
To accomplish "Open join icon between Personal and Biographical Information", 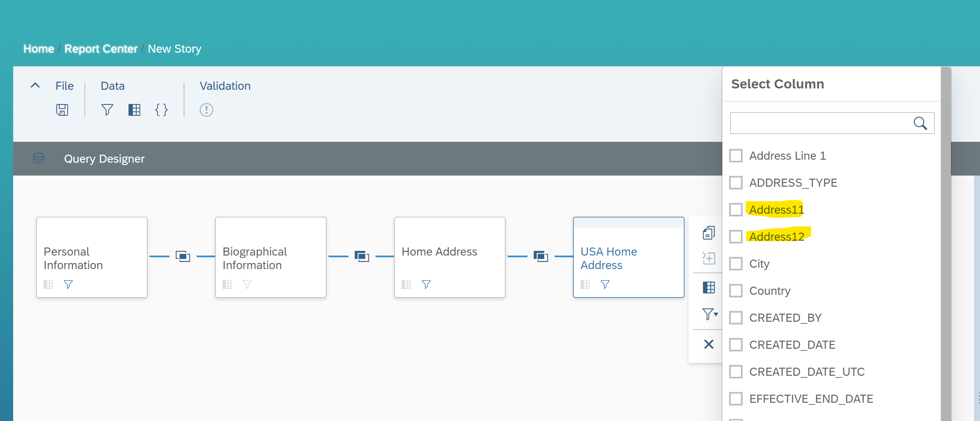I will 183,256.
